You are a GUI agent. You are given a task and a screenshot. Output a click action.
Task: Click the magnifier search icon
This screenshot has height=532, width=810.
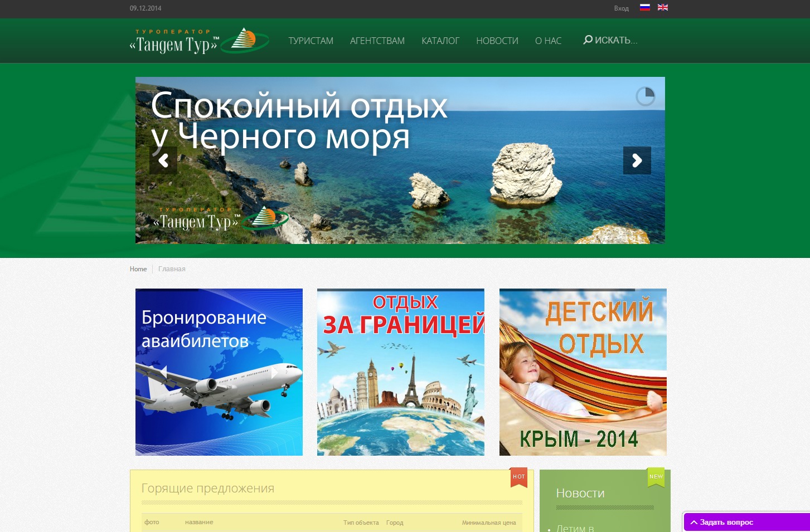(x=588, y=40)
